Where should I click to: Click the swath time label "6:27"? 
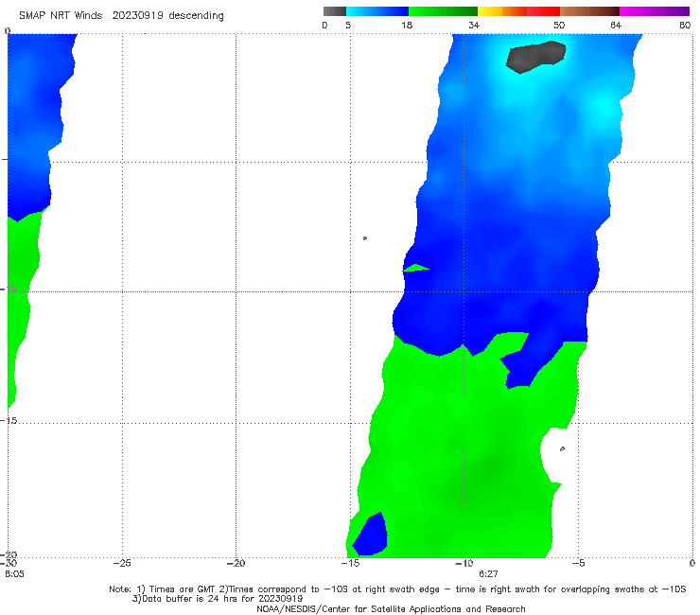[x=488, y=574]
